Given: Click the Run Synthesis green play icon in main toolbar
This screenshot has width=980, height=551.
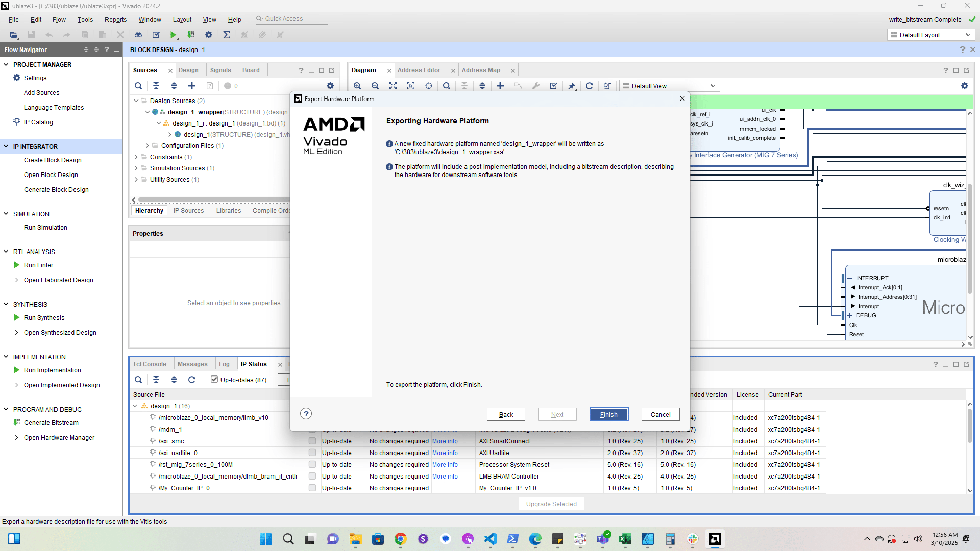Looking at the screenshot, I should (x=174, y=35).
